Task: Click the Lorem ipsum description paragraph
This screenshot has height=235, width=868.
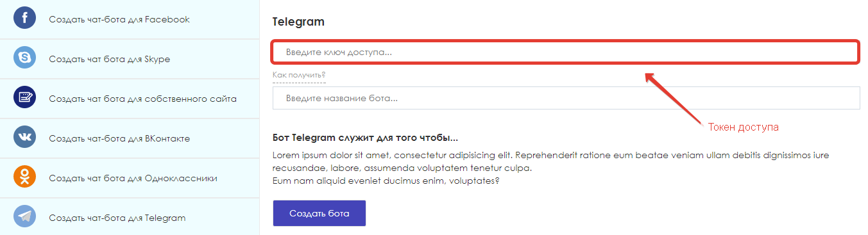Action: [x=556, y=168]
